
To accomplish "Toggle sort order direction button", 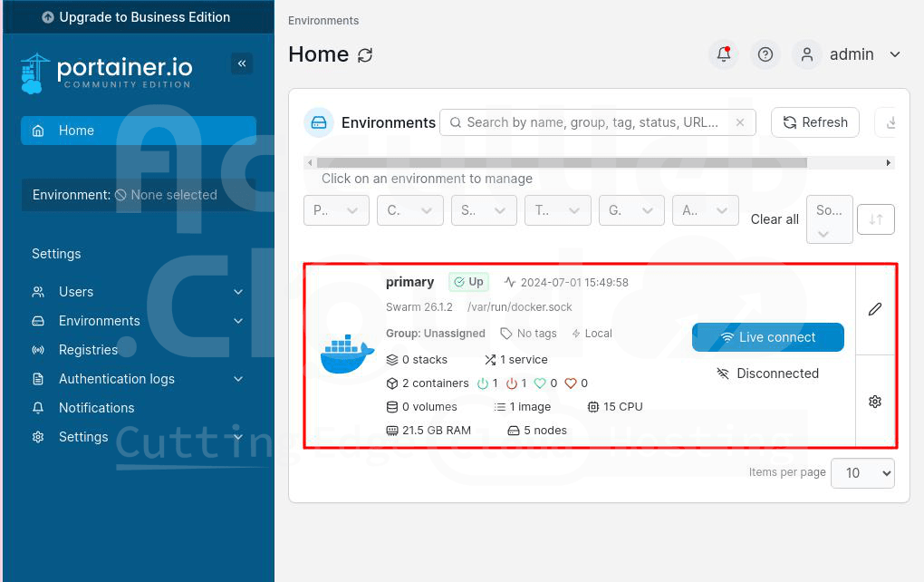I will (x=876, y=219).
